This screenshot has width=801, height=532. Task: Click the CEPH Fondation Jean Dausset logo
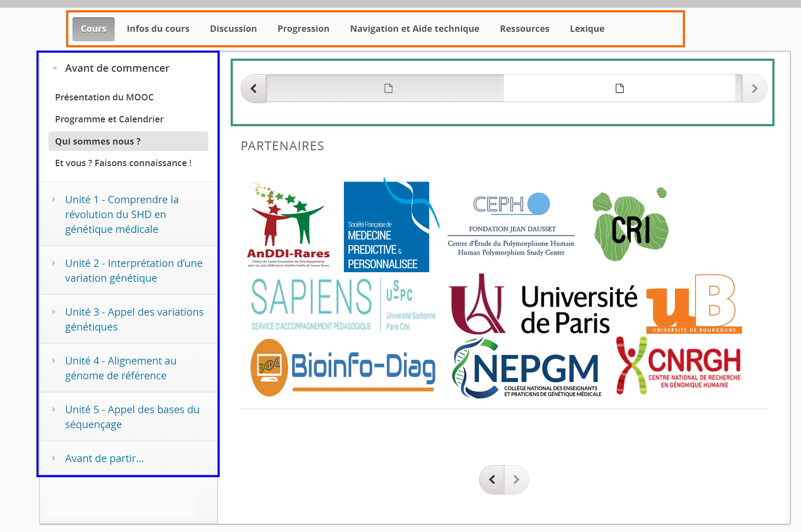(511, 224)
